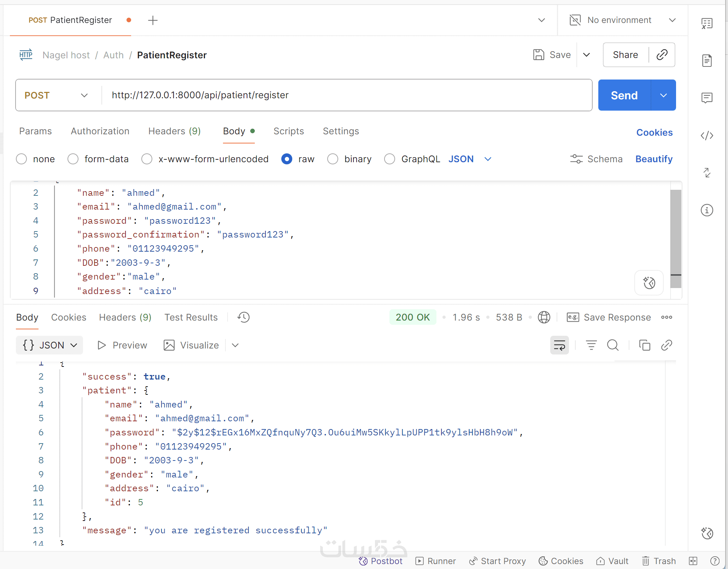Click the Beautify link
This screenshot has width=728, height=569.
[x=654, y=159]
